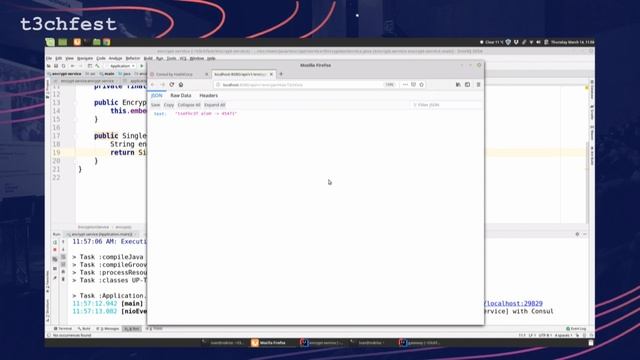This screenshot has height=360, width=640.
Task: Rerun application icon in Run panel
Action: coord(55,242)
